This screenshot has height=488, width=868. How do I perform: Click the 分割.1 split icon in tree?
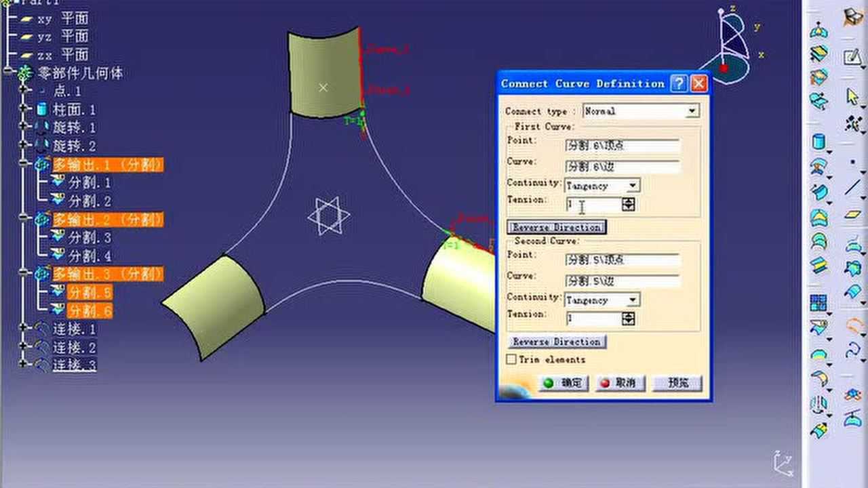tap(58, 182)
